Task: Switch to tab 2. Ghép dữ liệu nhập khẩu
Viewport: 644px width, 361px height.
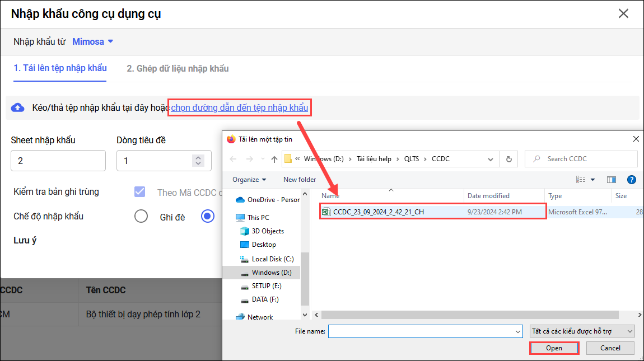Action: tap(178, 69)
